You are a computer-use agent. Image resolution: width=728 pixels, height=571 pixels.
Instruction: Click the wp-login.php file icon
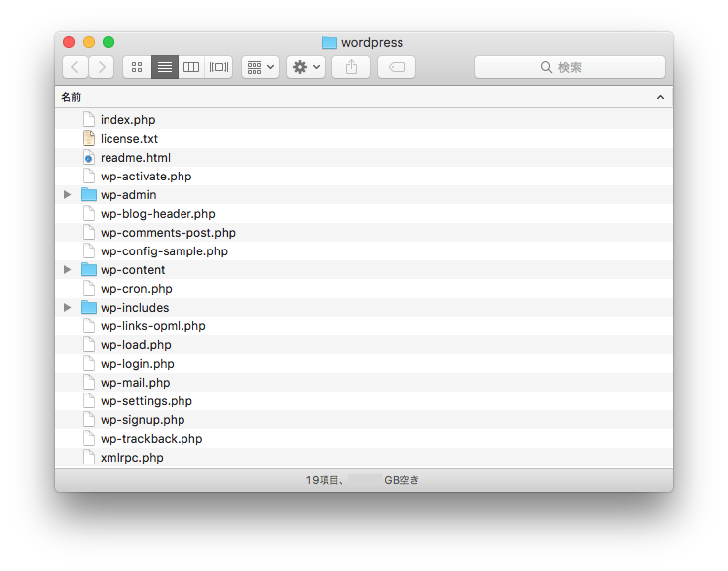(88, 364)
